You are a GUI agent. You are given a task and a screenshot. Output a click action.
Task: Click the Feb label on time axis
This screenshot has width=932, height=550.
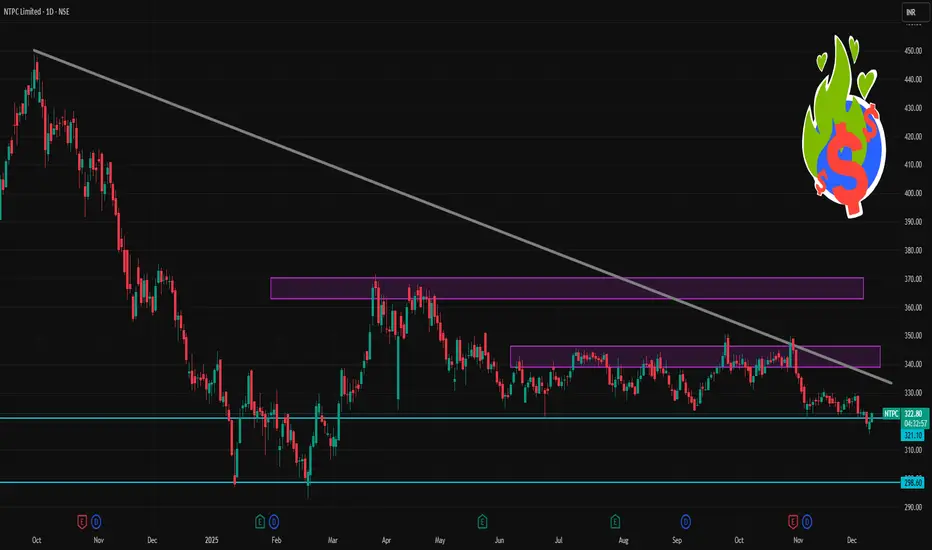click(276, 540)
